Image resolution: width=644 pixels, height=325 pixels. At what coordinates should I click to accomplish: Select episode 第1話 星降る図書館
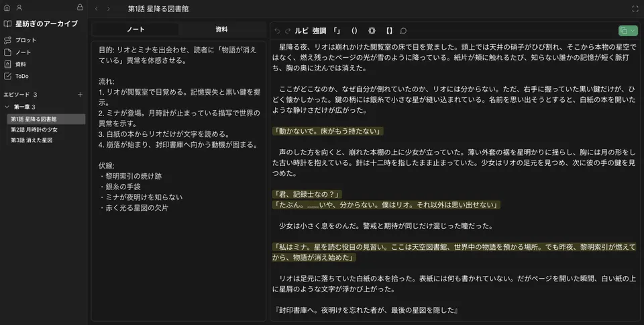click(46, 119)
